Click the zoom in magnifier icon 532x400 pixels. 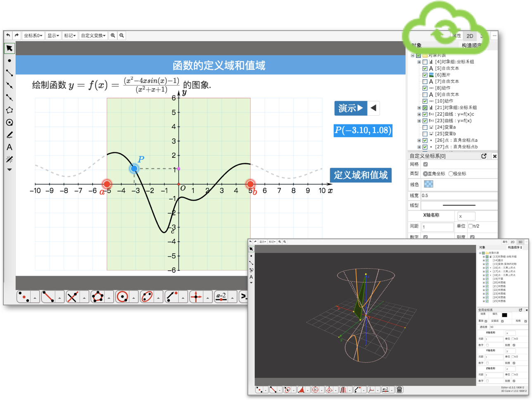[113, 36]
